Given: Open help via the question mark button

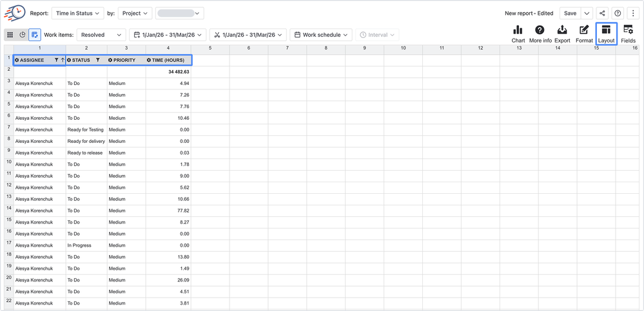Looking at the screenshot, I should click(618, 13).
